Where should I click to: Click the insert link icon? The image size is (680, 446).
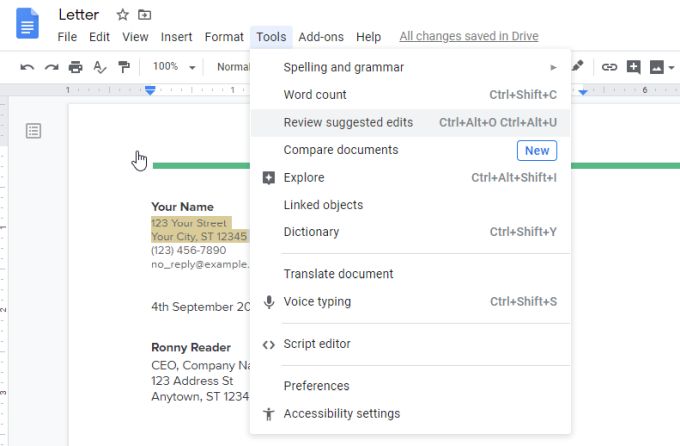[609, 67]
